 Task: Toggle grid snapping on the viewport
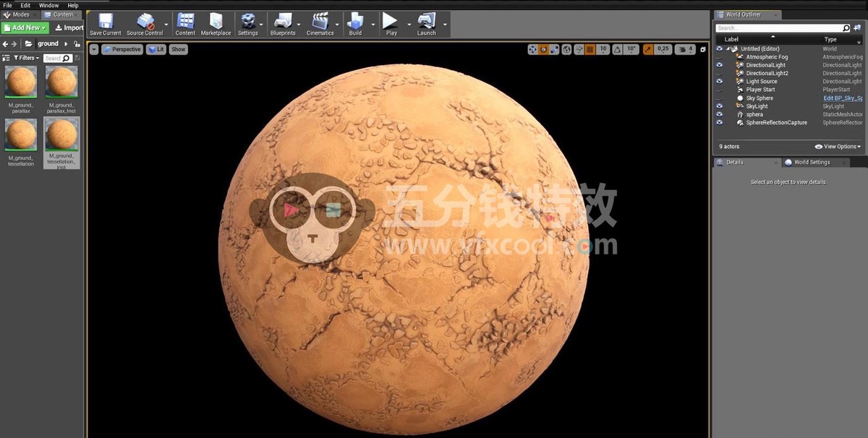click(590, 49)
